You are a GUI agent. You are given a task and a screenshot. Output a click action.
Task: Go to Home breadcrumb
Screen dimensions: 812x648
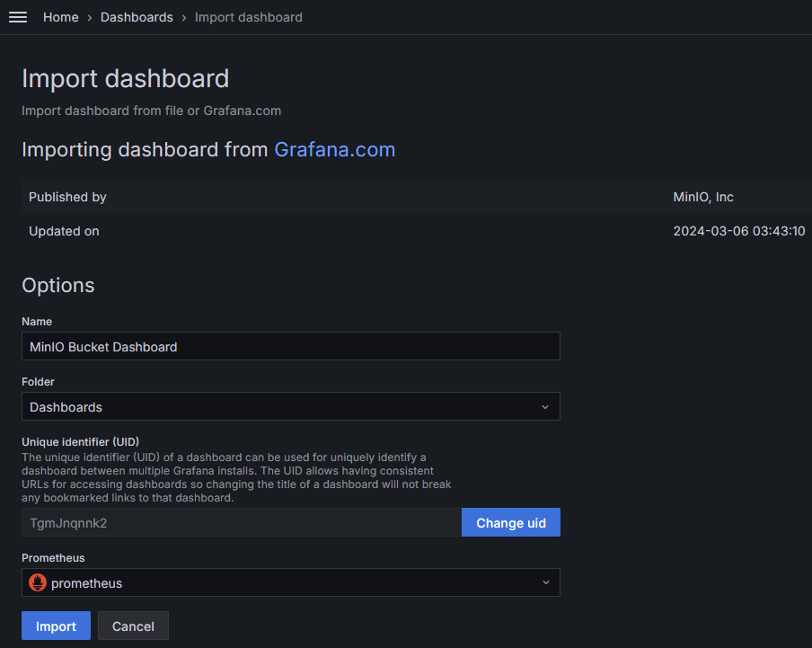coord(60,17)
